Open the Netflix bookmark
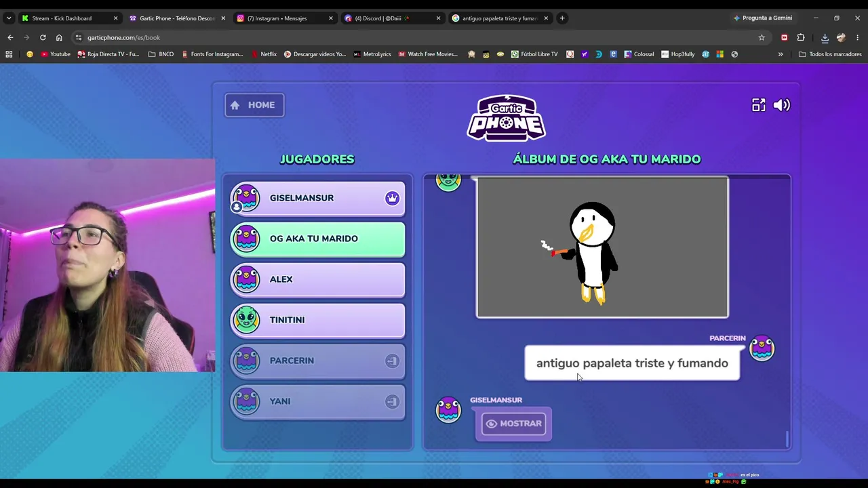 [x=264, y=54]
